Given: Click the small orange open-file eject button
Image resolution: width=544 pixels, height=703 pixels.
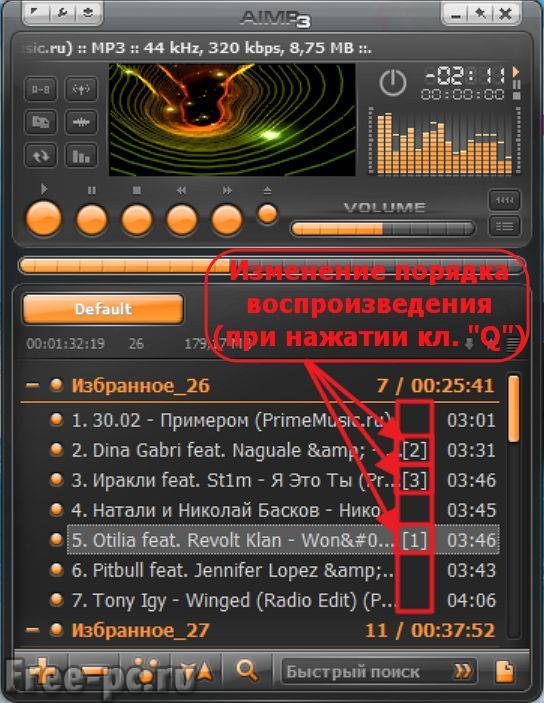Looking at the screenshot, I should click(x=267, y=214).
